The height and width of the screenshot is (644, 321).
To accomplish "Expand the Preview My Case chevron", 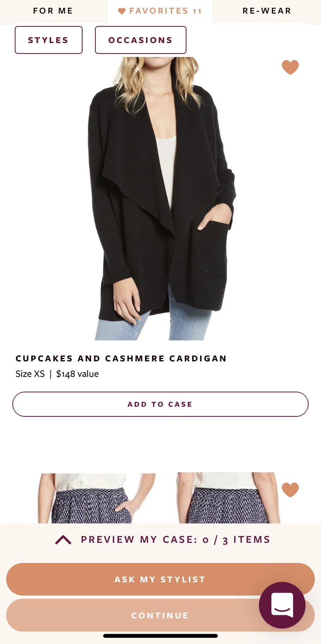I will 63,540.
